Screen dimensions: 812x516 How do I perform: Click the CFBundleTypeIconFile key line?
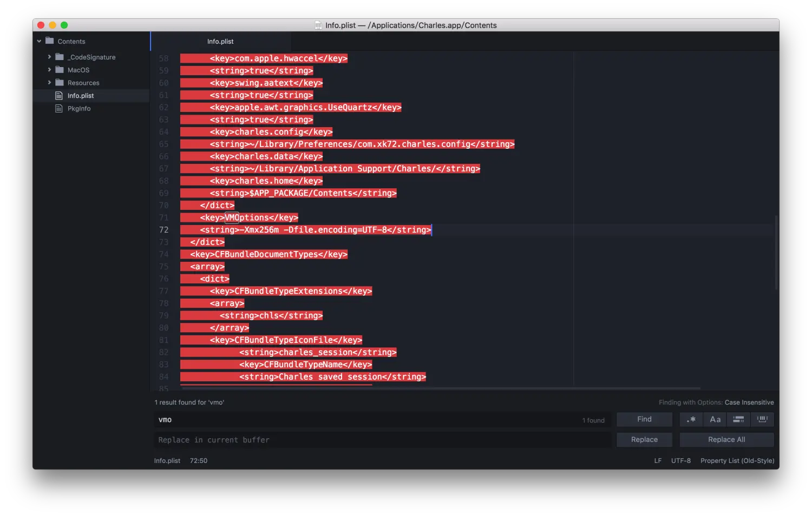286,340
